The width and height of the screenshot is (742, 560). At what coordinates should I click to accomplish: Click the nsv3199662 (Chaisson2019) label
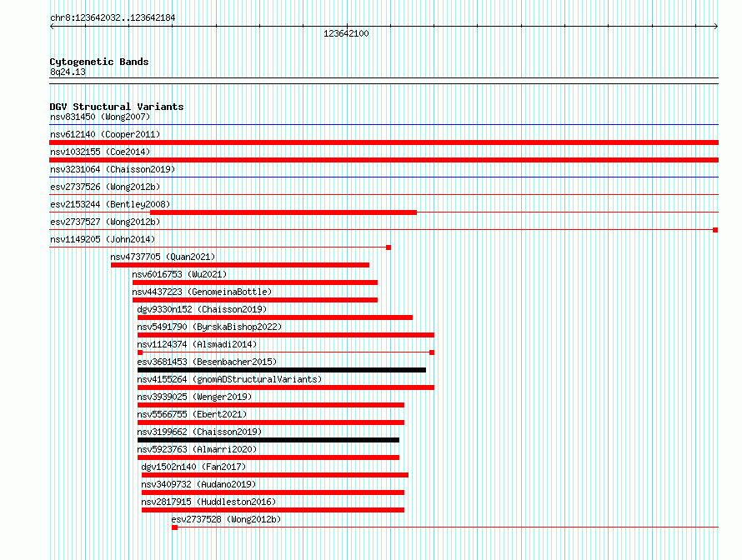pyautogui.click(x=200, y=432)
